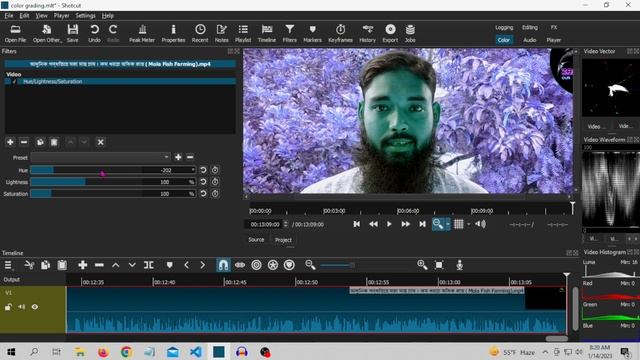Expand the player zoom options dropdown
640x360 pixels.
pyautogui.click(x=448, y=224)
